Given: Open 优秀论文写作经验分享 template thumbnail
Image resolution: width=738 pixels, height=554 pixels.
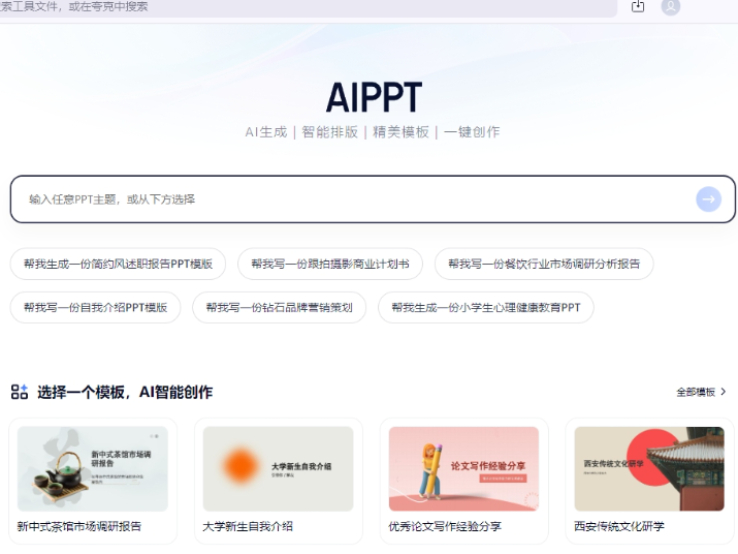Looking at the screenshot, I should pyautogui.click(x=464, y=469).
